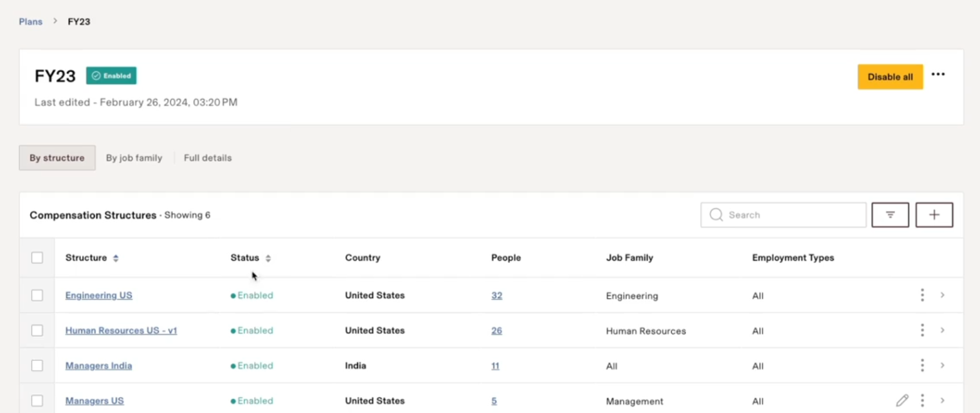Expand the Engineering US row chevron
Screen dimensions: 980x413
942,295
